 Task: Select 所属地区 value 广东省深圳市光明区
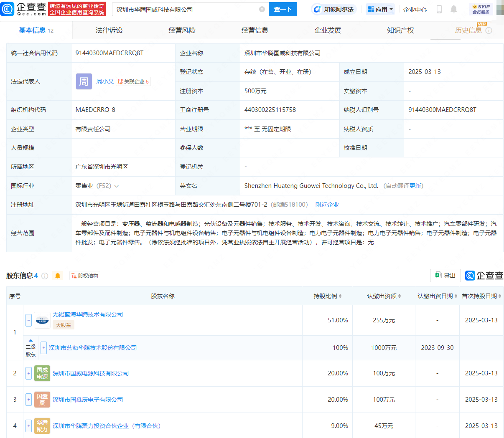(102, 167)
